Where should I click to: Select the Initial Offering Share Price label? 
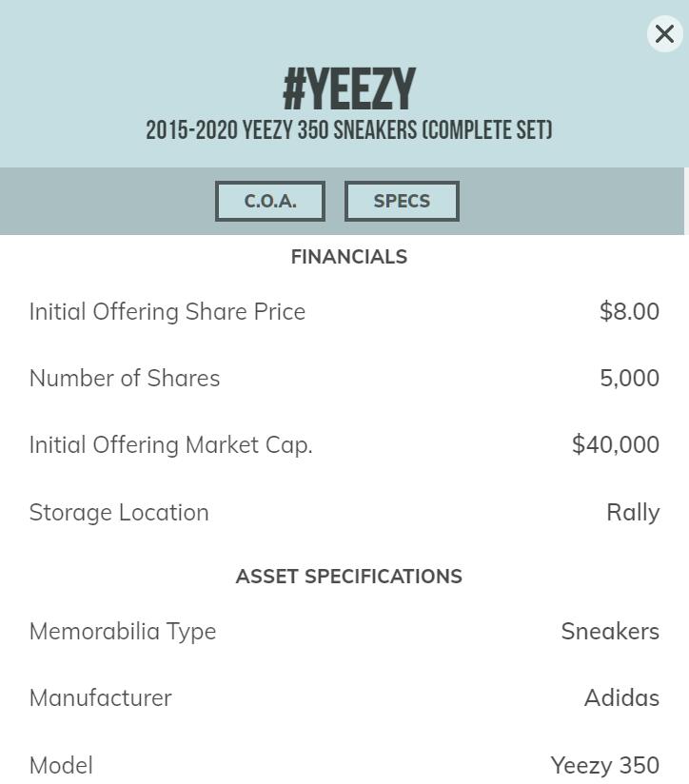coord(167,312)
